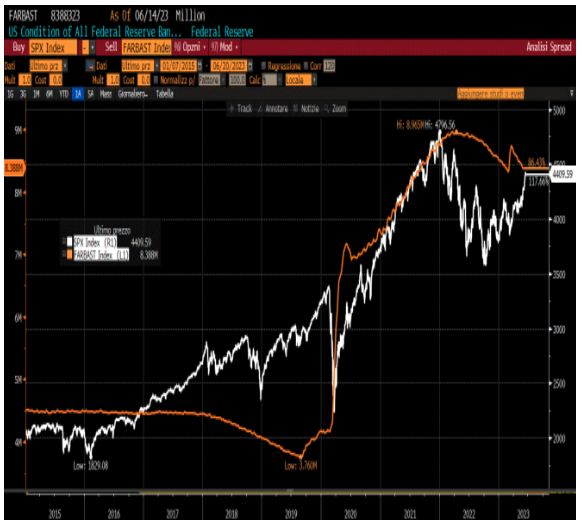Select the Mass range tab
This screenshot has height=526, width=582.
106,94
